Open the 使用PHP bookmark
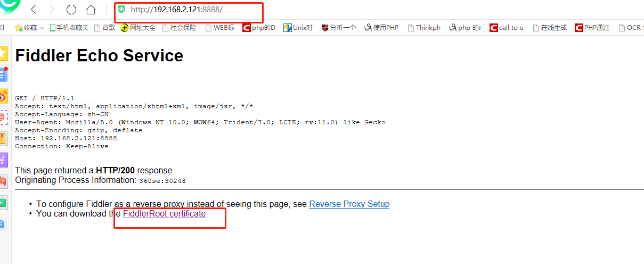Image resolution: width=644 pixels, height=264 pixels. click(x=381, y=28)
